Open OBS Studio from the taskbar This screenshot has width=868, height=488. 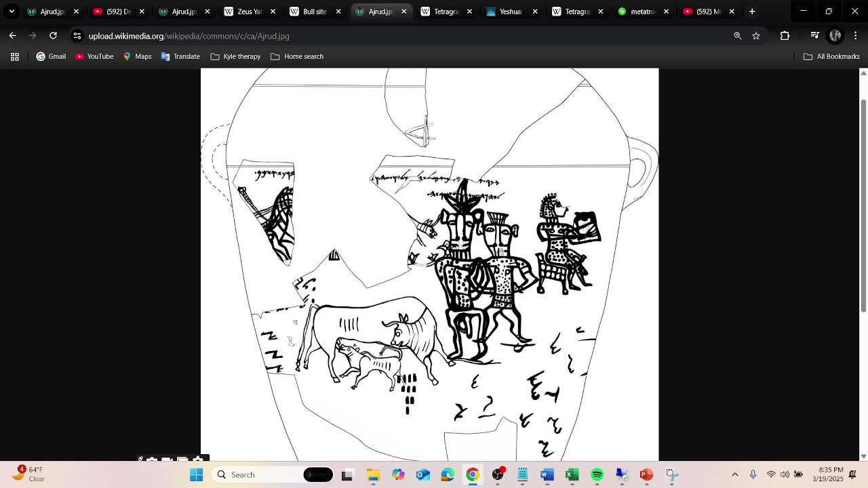[x=498, y=474]
